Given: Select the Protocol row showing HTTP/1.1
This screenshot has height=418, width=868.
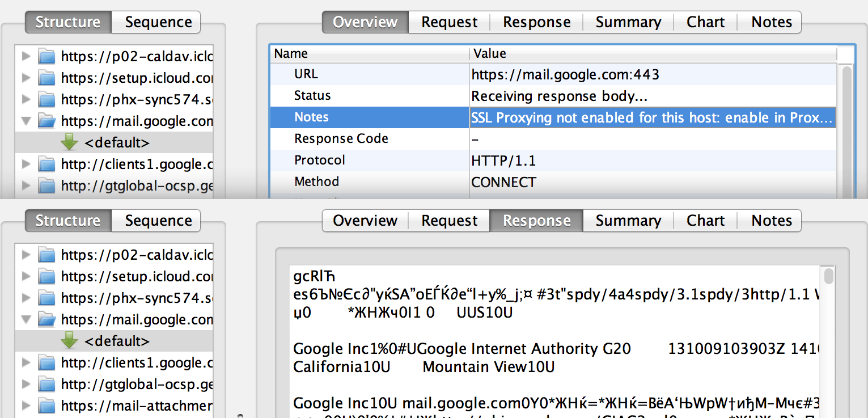Looking at the screenshot, I should point(553,161).
